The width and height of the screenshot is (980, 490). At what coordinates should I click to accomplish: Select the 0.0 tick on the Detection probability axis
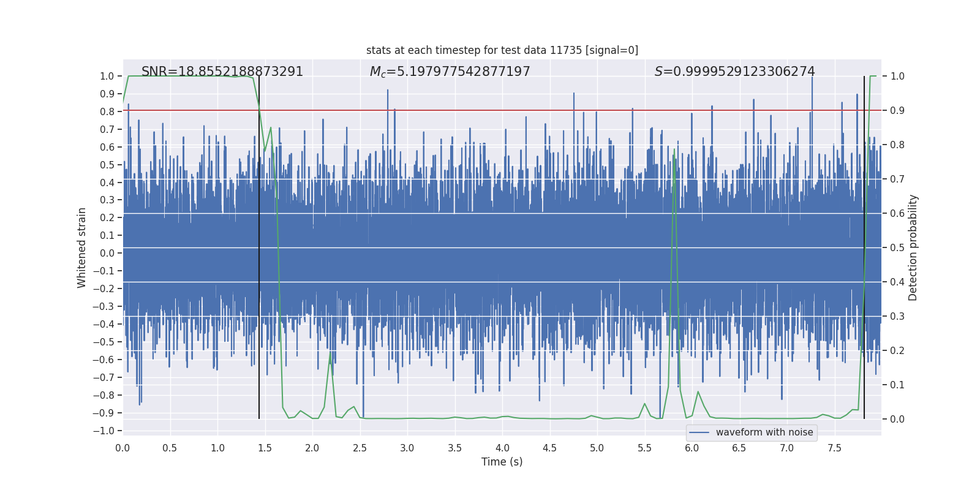point(897,419)
